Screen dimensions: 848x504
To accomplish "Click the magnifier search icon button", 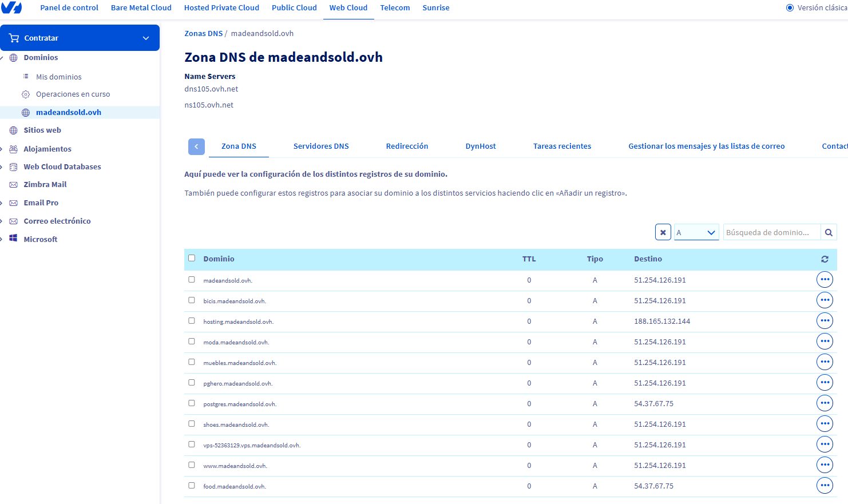I will coord(829,232).
